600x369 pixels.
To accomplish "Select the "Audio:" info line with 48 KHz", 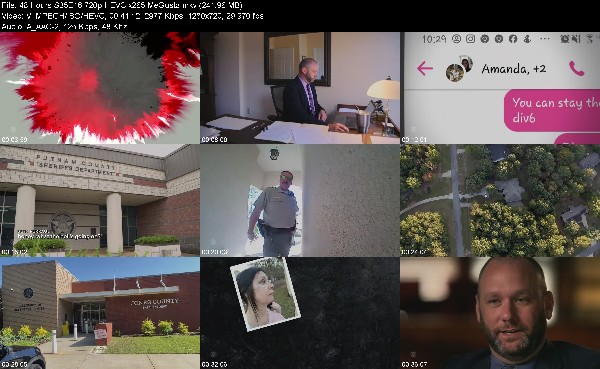I will pos(64,26).
